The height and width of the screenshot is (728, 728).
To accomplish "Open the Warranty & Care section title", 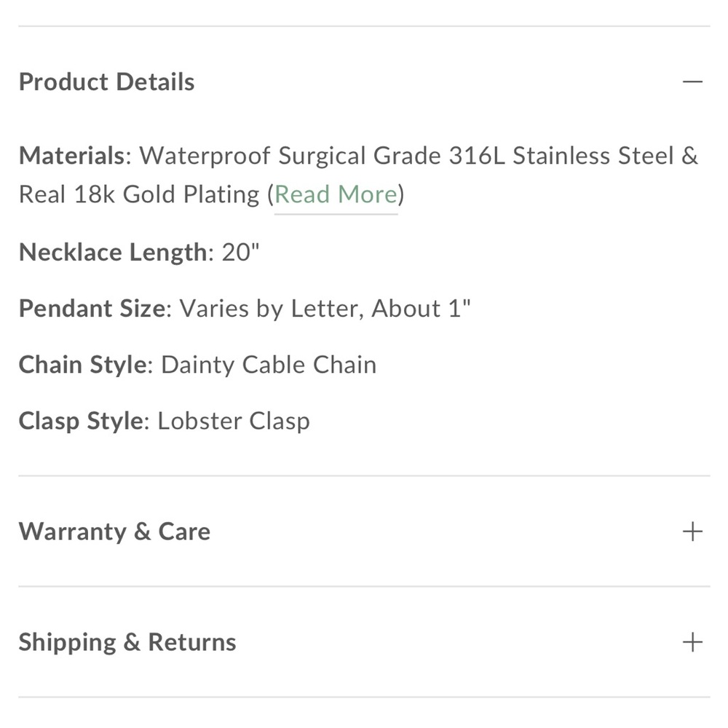I will point(114,531).
